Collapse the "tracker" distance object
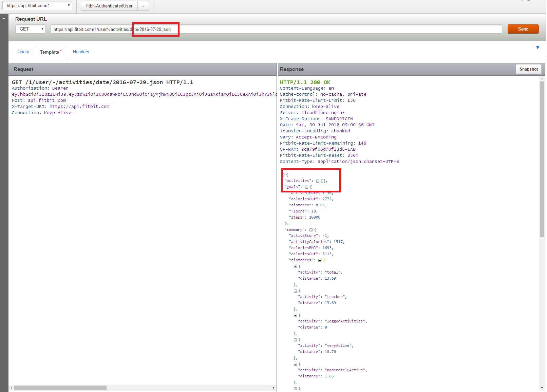 tap(295, 291)
